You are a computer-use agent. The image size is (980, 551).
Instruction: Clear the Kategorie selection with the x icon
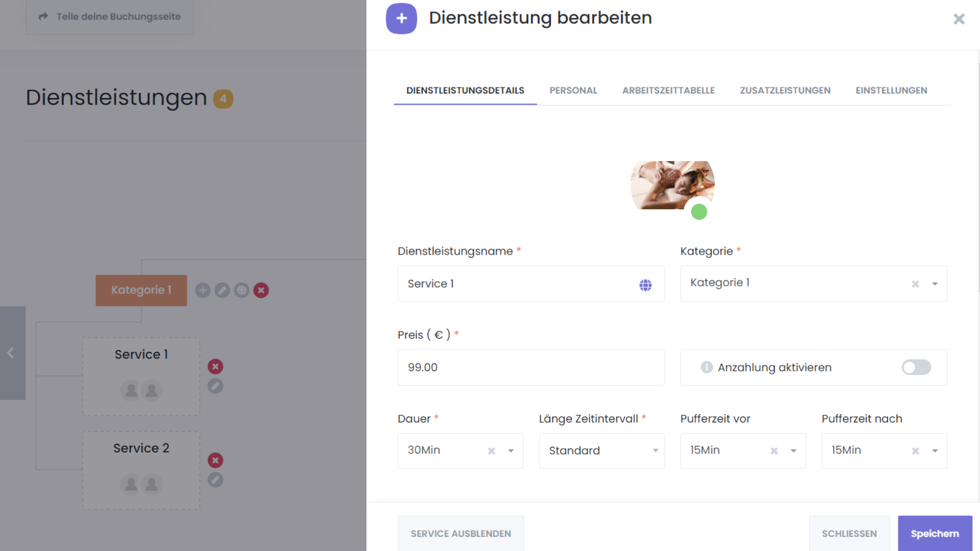pos(915,284)
